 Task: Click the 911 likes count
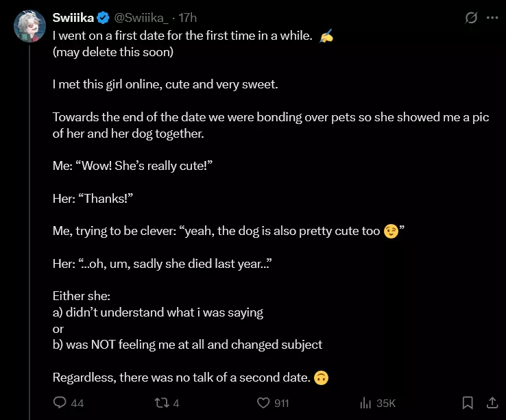coord(282,403)
